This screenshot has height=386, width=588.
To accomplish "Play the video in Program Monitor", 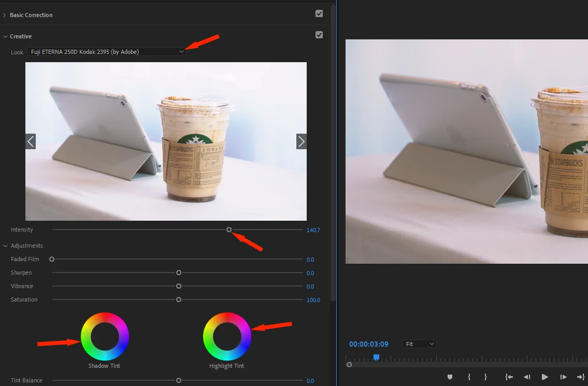I will [545, 377].
